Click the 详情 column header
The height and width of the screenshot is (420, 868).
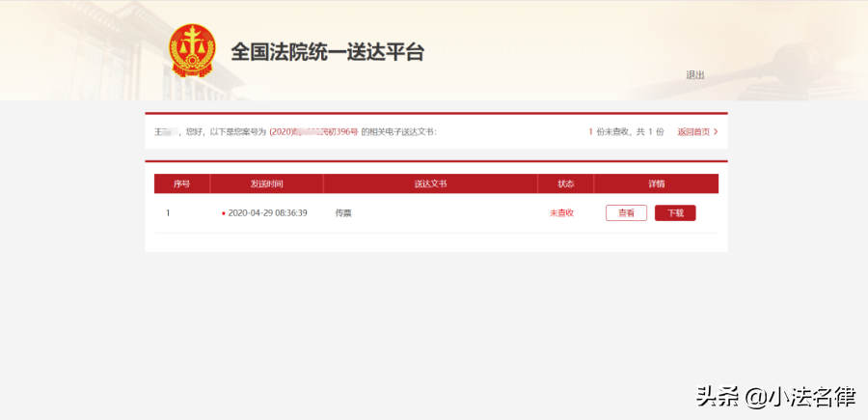(657, 184)
